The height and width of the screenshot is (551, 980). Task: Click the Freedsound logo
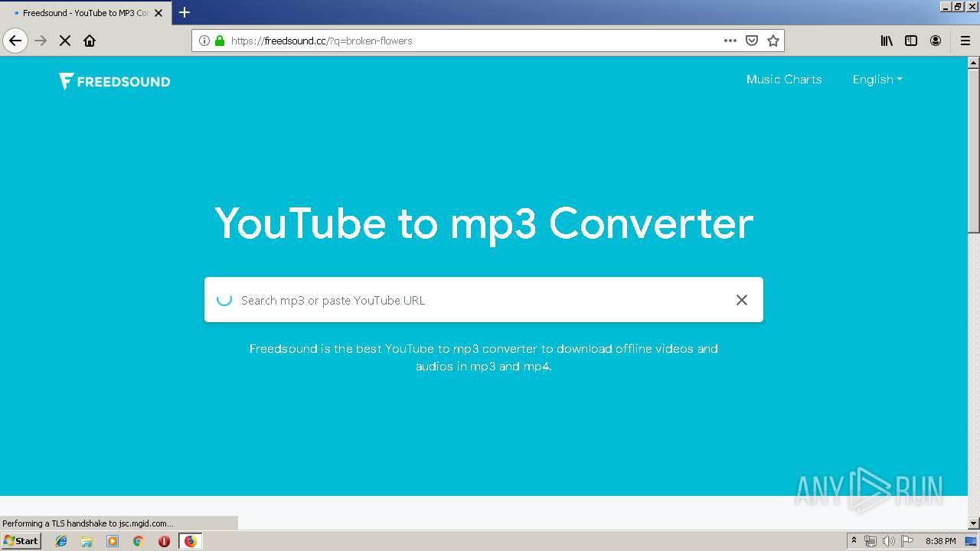point(115,81)
